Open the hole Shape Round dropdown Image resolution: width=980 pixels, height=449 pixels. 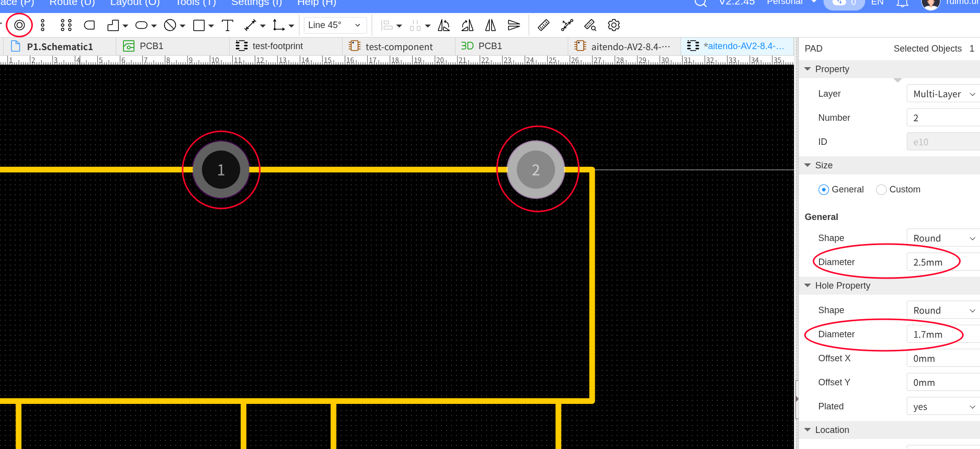coord(943,310)
